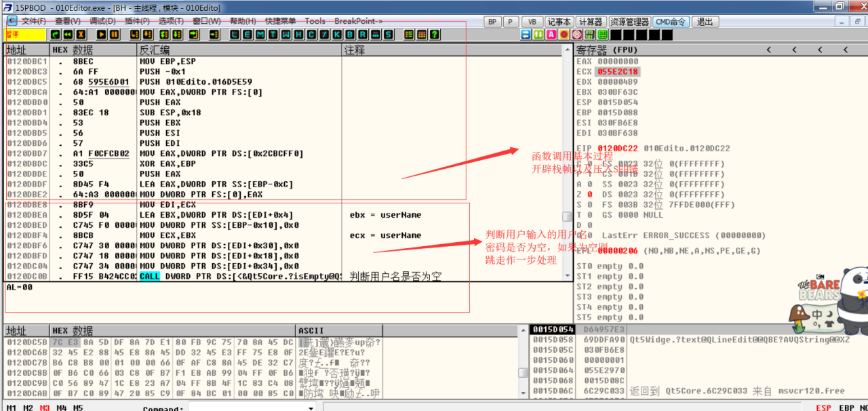Restart the program with the green arrow icon

(56, 35)
